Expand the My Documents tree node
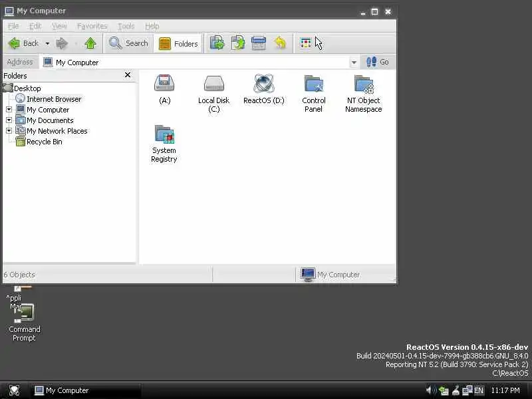Image resolution: width=532 pixels, height=399 pixels. pyautogui.click(x=9, y=120)
